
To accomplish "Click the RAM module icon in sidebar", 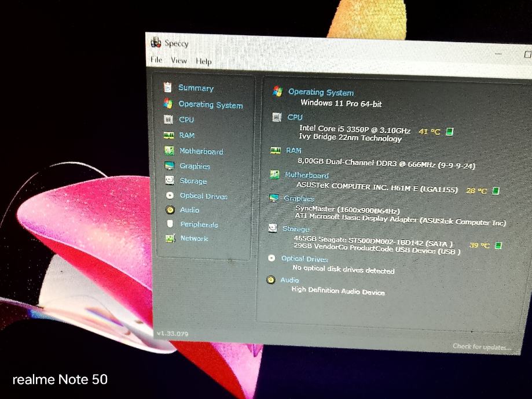I will tap(168, 135).
